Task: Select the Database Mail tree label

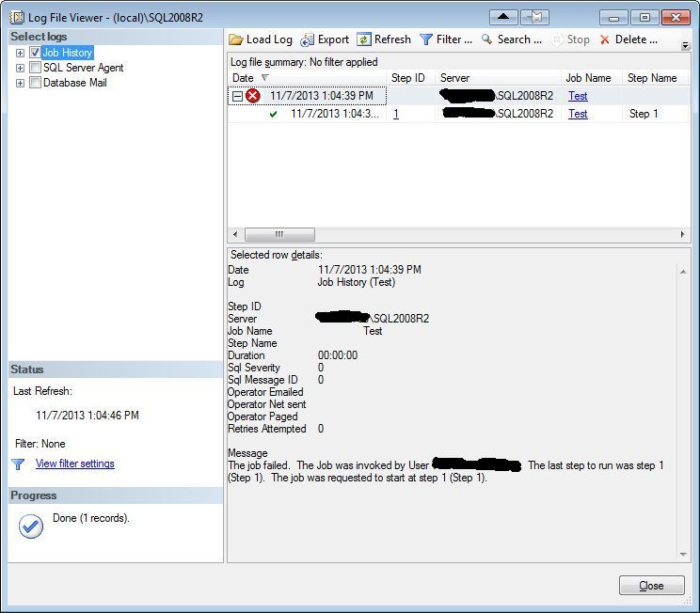Action: tap(74, 83)
